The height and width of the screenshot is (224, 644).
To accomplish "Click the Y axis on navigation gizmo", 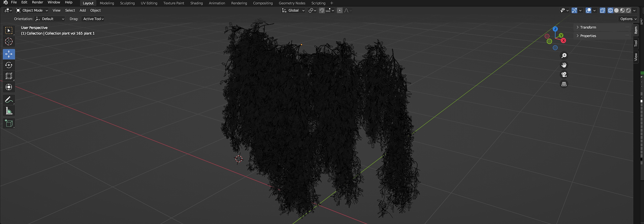I will pyautogui.click(x=561, y=36).
